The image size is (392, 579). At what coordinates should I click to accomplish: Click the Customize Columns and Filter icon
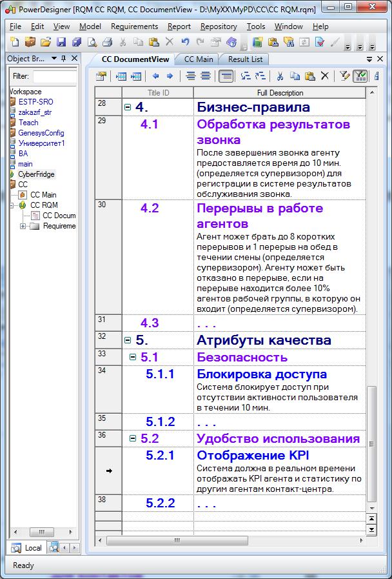tap(344, 76)
